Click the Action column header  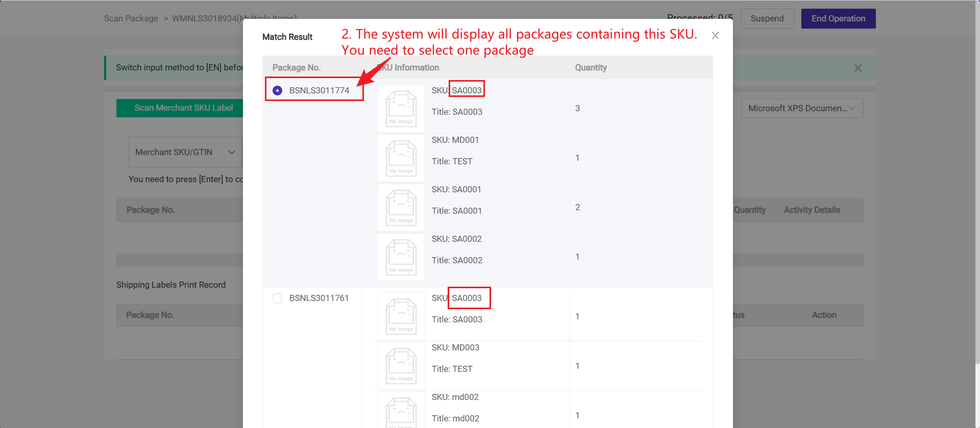click(824, 315)
